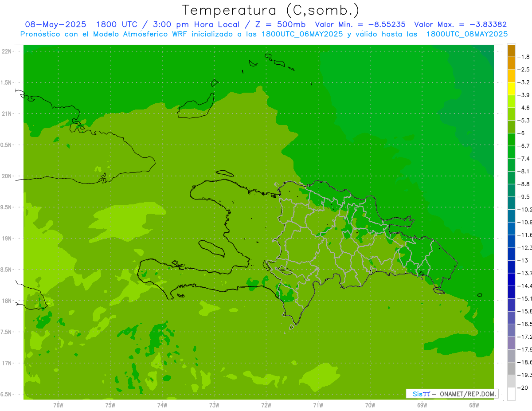Viewport: 532px width, 411px height.
Task: Click the '-4.6' colorbar value label
Action: (x=524, y=108)
